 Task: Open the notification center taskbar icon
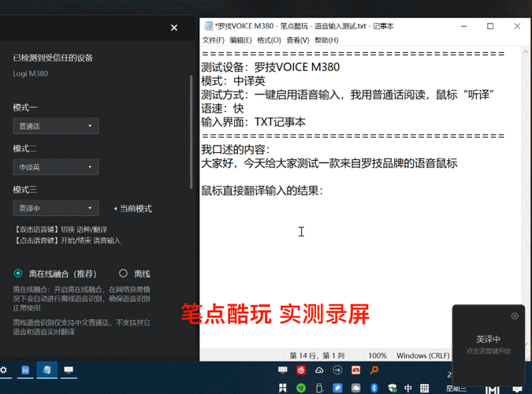tap(517, 389)
